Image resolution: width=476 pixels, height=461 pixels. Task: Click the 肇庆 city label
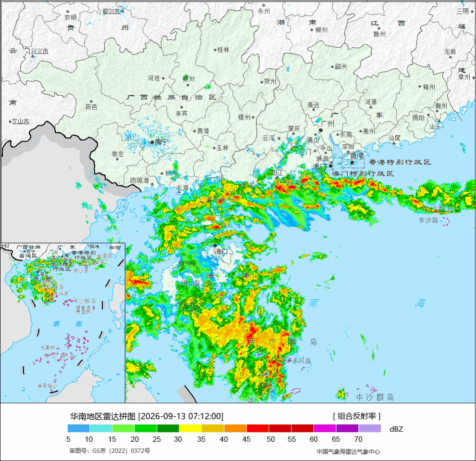pos(294,129)
